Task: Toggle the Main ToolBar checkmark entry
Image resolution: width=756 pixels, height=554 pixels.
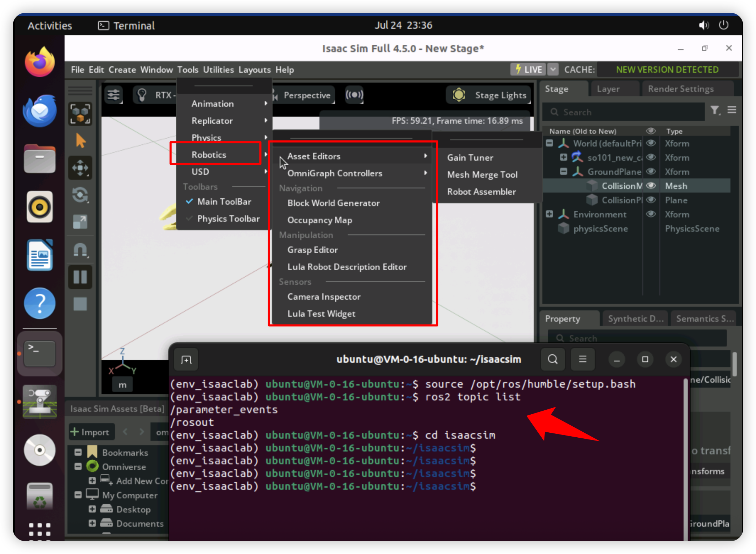Action: [224, 201]
